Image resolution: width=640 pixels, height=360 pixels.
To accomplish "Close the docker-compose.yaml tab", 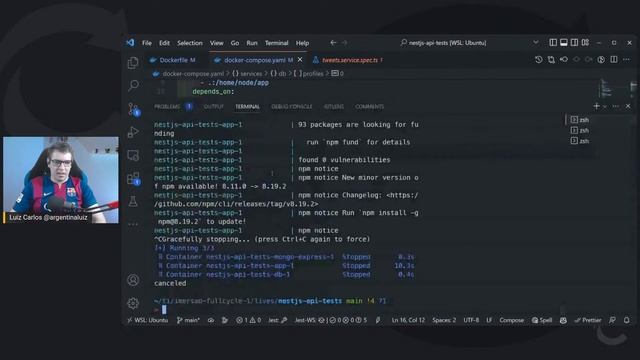I will (x=300, y=60).
